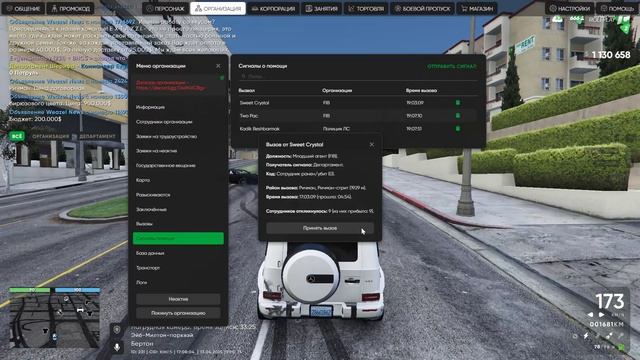Click the green icon in the Полиция ЛС row
Viewport: 640px width, 360px height.
tap(458, 129)
